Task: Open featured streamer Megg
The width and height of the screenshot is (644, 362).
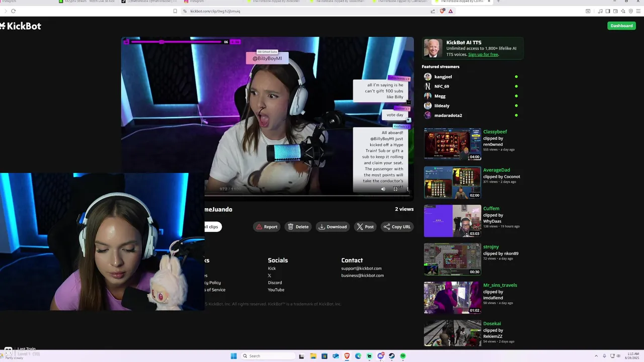Action: 440,96
